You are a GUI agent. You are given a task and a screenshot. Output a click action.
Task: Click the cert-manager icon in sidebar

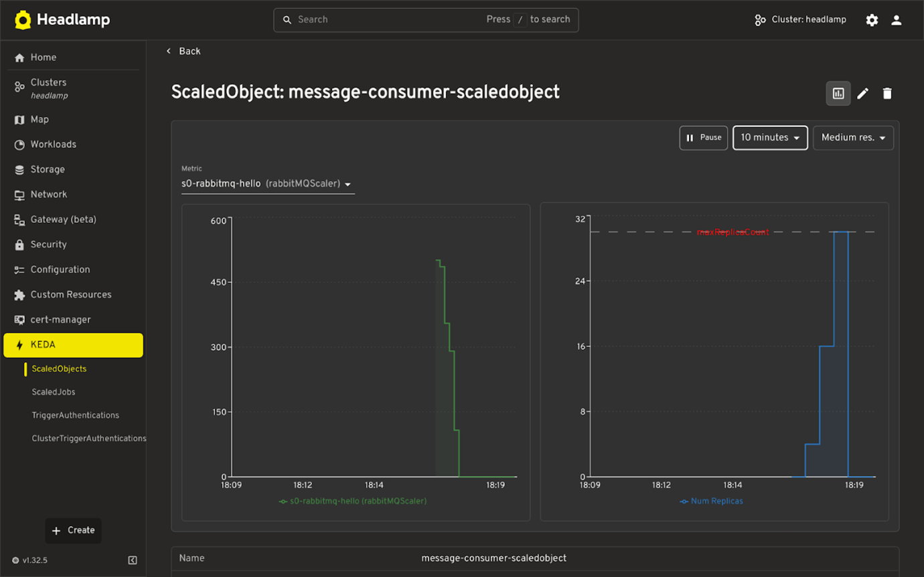pos(19,320)
